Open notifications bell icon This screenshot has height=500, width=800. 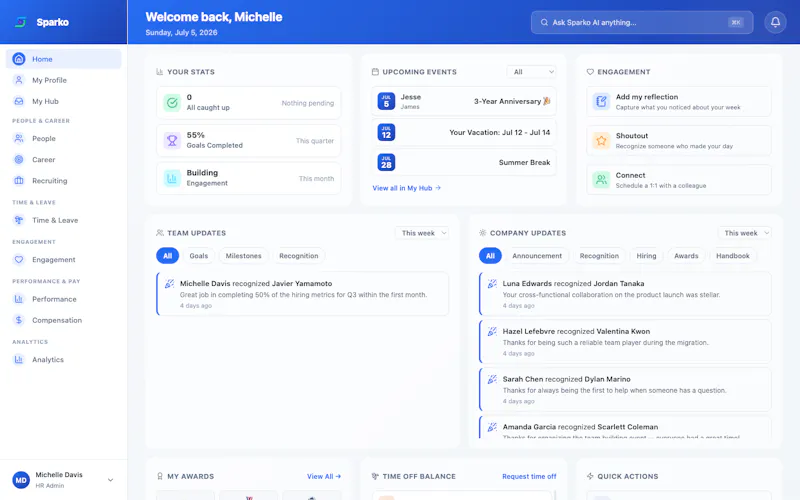click(775, 22)
